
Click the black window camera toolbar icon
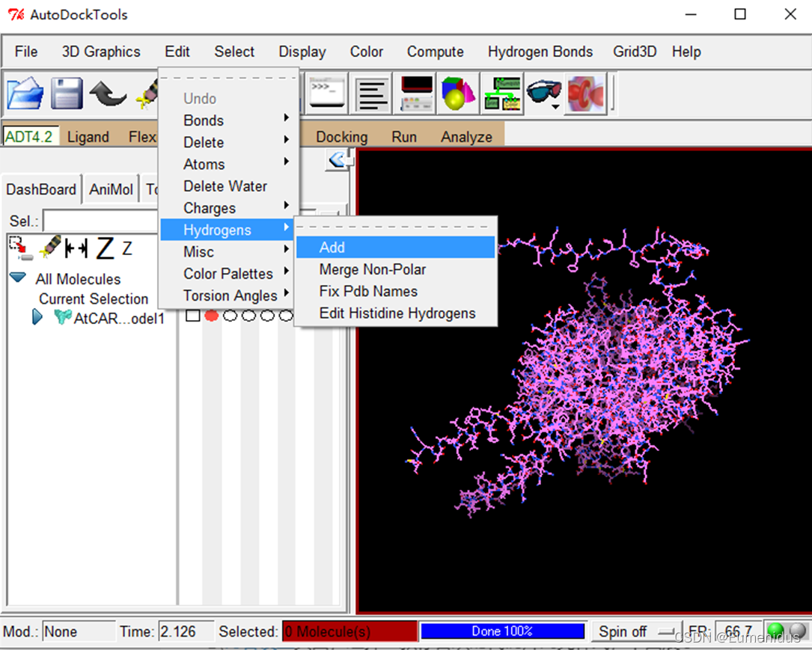coord(416,93)
